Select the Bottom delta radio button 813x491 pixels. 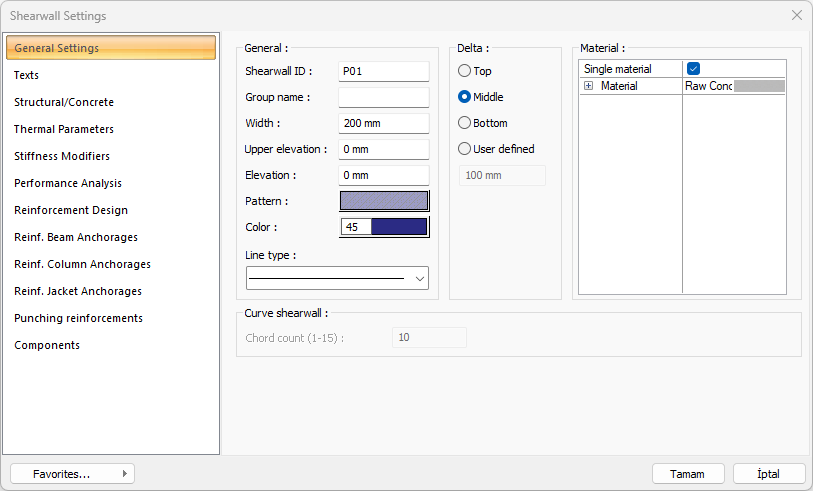click(465, 123)
